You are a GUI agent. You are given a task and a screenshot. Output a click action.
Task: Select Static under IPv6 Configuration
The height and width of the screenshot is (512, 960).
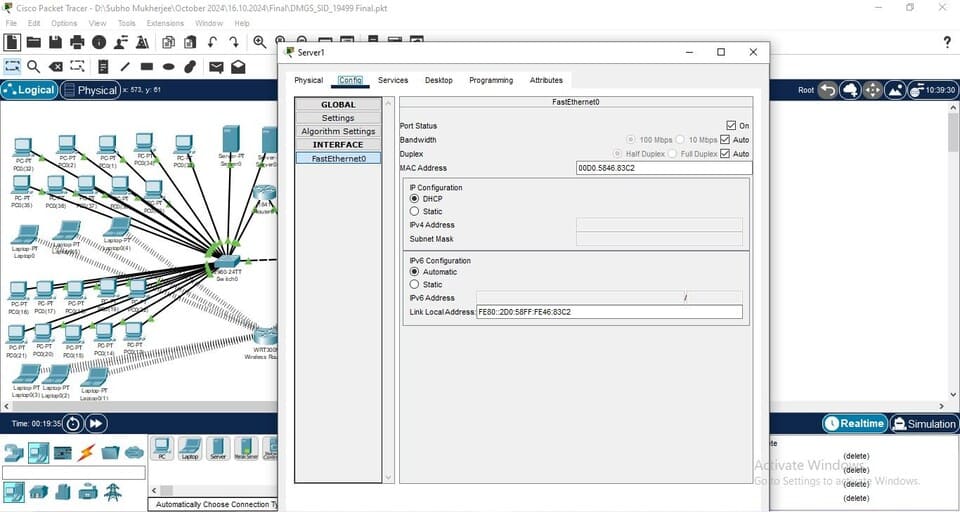(x=414, y=285)
